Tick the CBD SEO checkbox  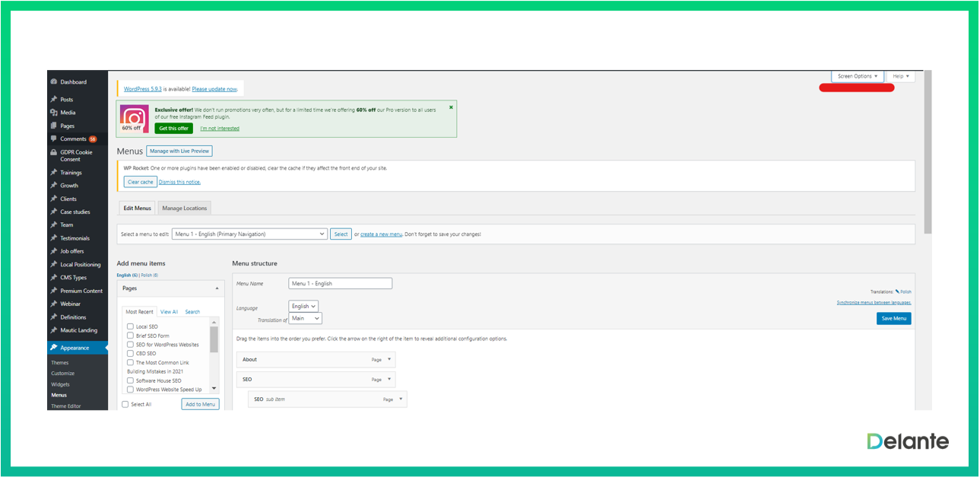130,354
